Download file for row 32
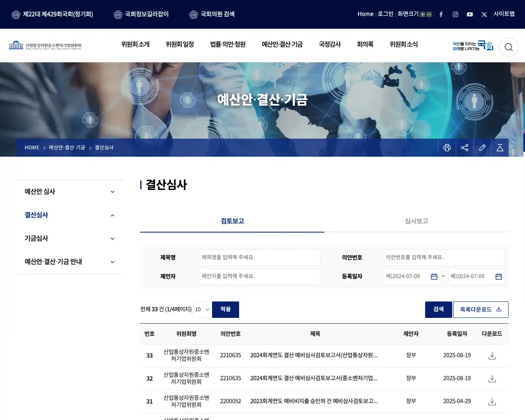This screenshot has width=525, height=420. 492,379
